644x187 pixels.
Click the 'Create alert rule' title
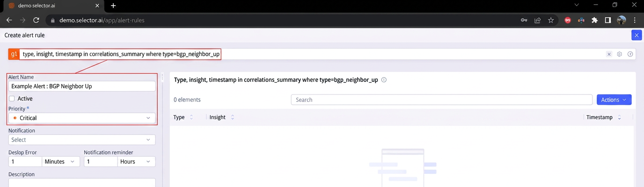click(25, 35)
